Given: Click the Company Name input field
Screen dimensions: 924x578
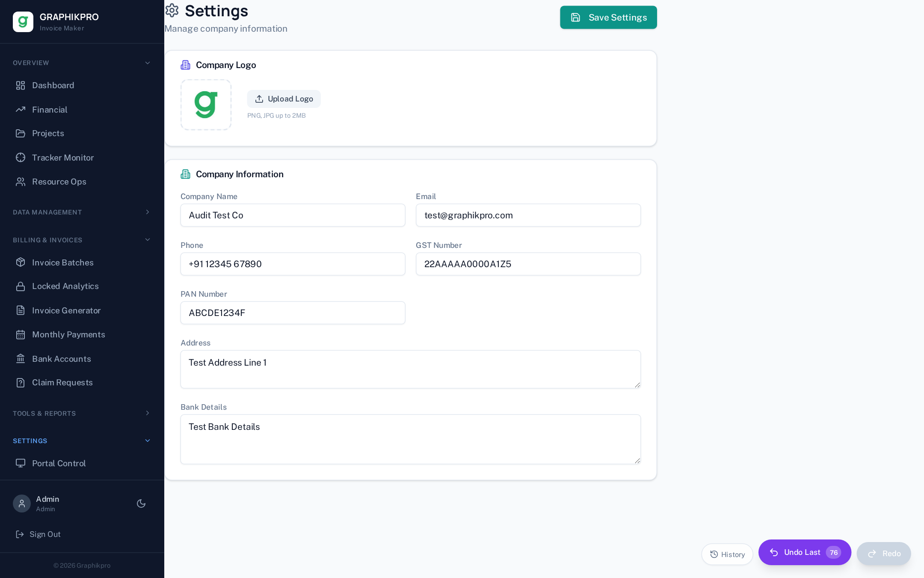Looking at the screenshot, I should tap(293, 215).
